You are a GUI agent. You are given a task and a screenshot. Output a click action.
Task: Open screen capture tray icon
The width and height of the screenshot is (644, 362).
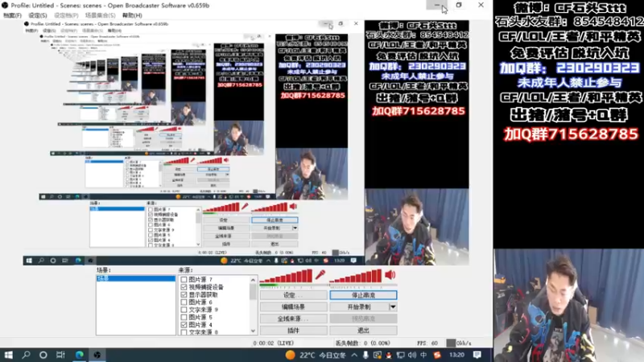click(377, 355)
